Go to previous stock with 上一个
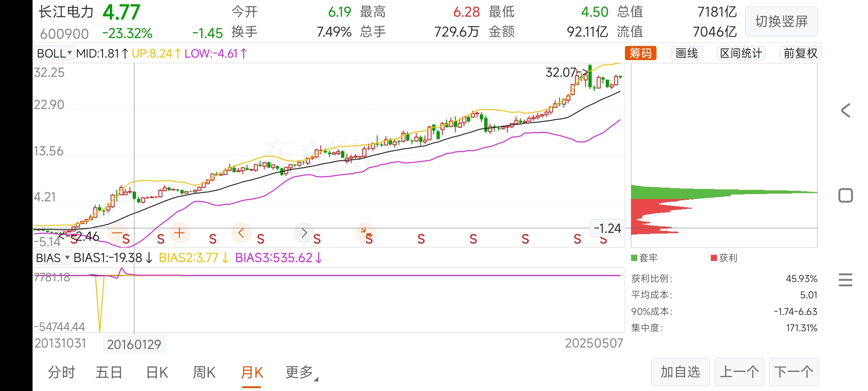This screenshot has width=868, height=391. [739, 372]
